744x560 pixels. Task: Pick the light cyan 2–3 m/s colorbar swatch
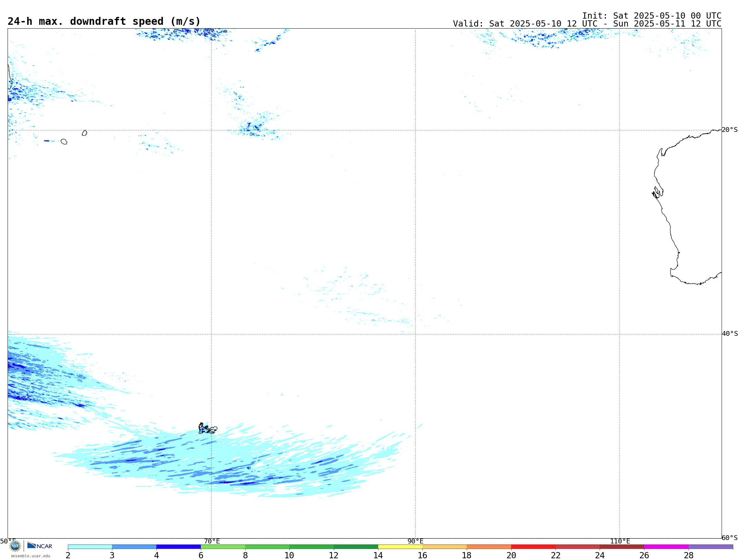pos(90,547)
